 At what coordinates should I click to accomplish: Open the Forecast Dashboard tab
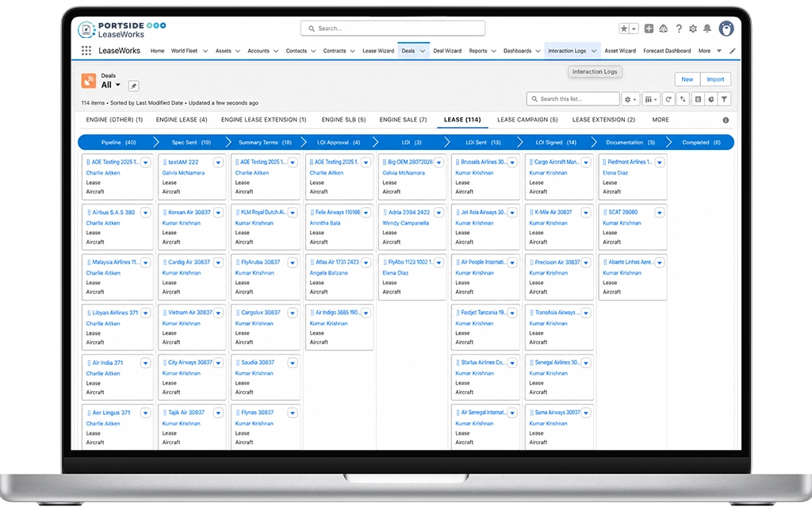(x=667, y=51)
